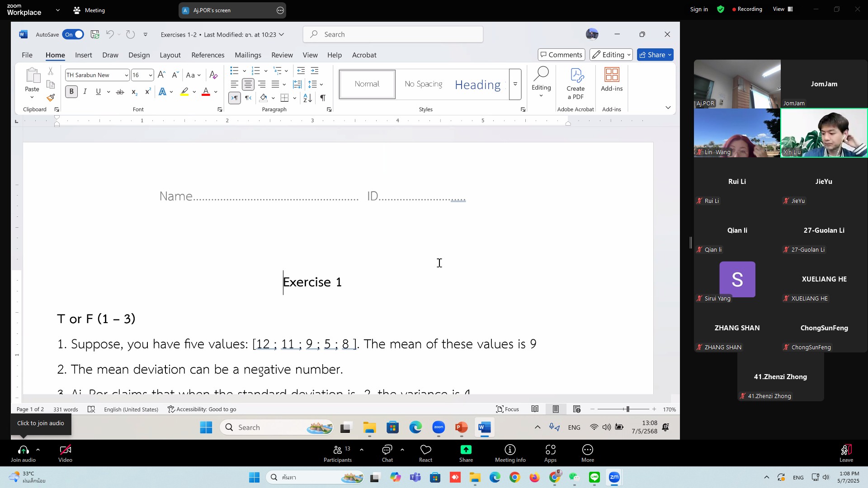Toggle left-to-right text direction button
This screenshot has width=868, height=488.
[x=234, y=98]
